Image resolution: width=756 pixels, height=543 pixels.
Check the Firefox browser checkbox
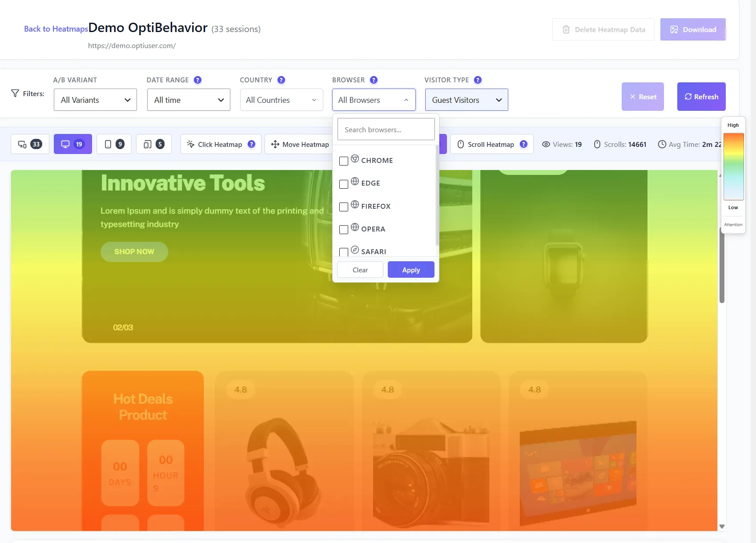(343, 207)
